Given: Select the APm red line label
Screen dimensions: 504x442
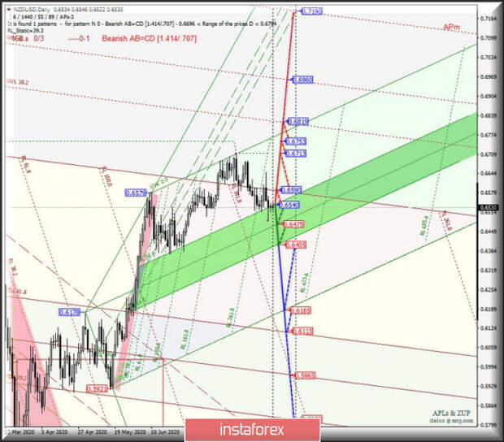Looking at the screenshot, I should tap(451, 28).
